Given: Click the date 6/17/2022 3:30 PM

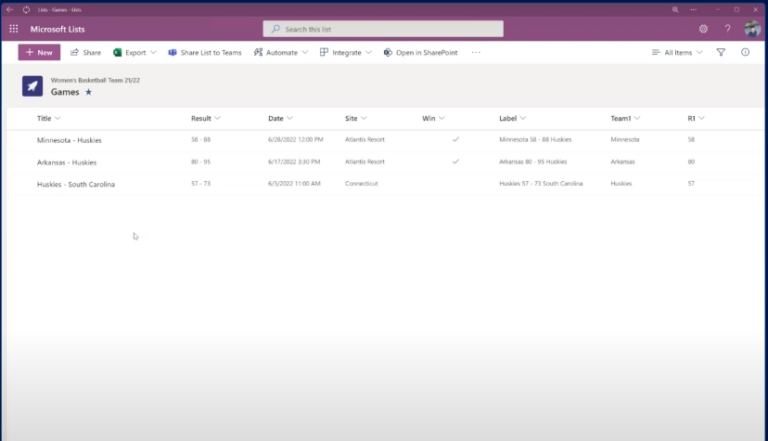Looking at the screenshot, I should (294, 161).
